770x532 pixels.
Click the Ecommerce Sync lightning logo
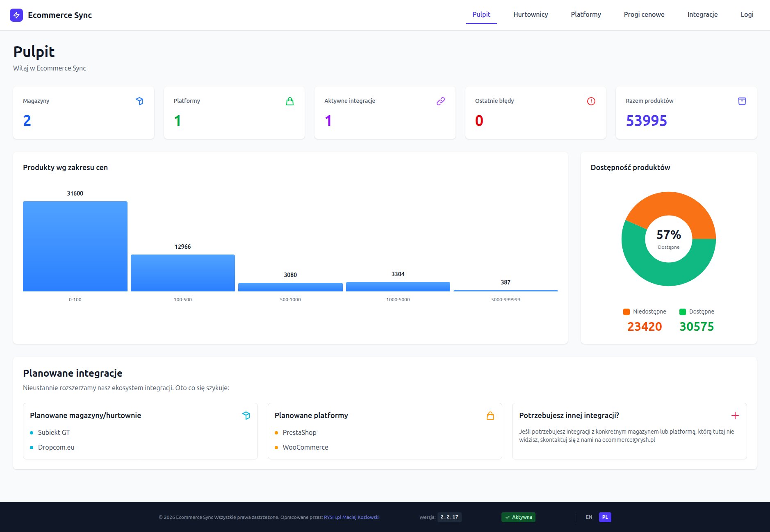(x=17, y=15)
